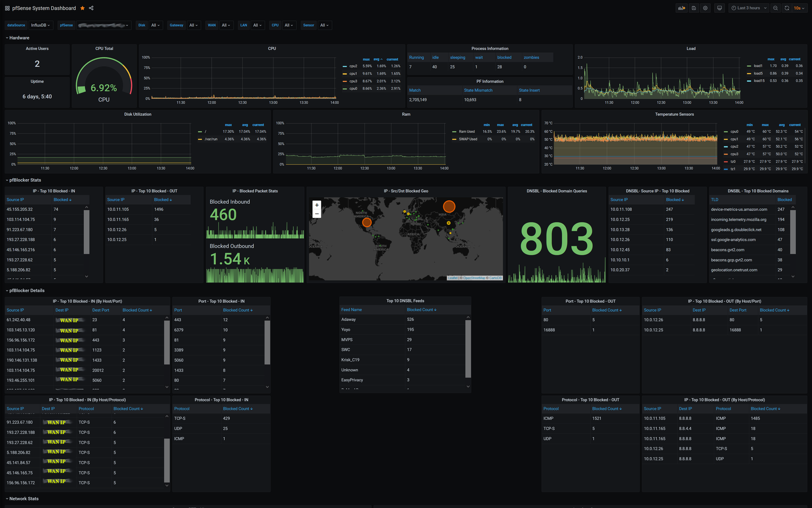Collapse the pfBlocker Stats row

tap(25, 180)
